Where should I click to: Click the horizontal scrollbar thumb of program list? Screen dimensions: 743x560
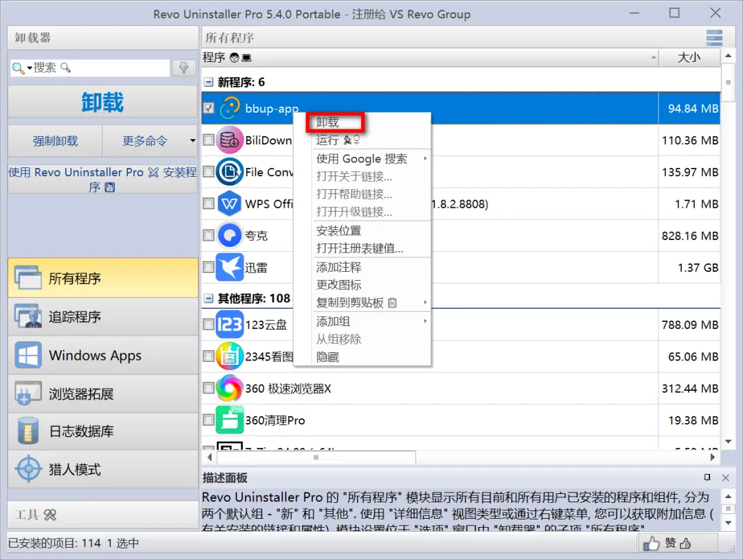coord(316,457)
